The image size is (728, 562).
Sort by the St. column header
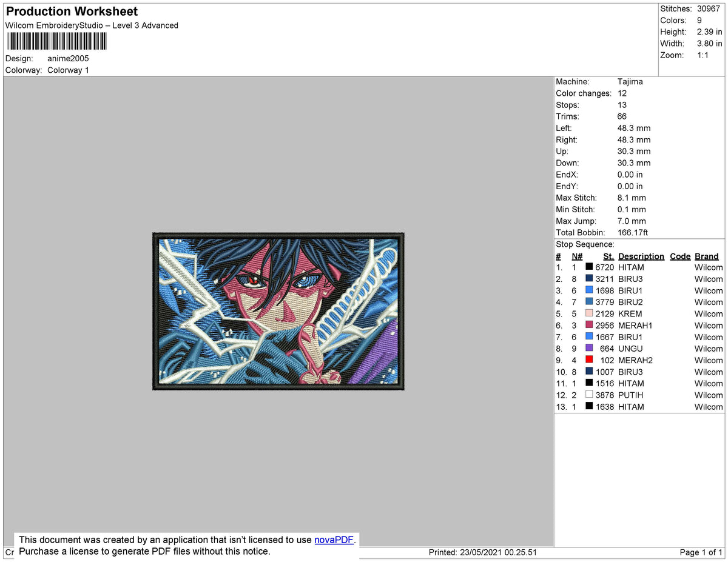[x=608, y=256]
